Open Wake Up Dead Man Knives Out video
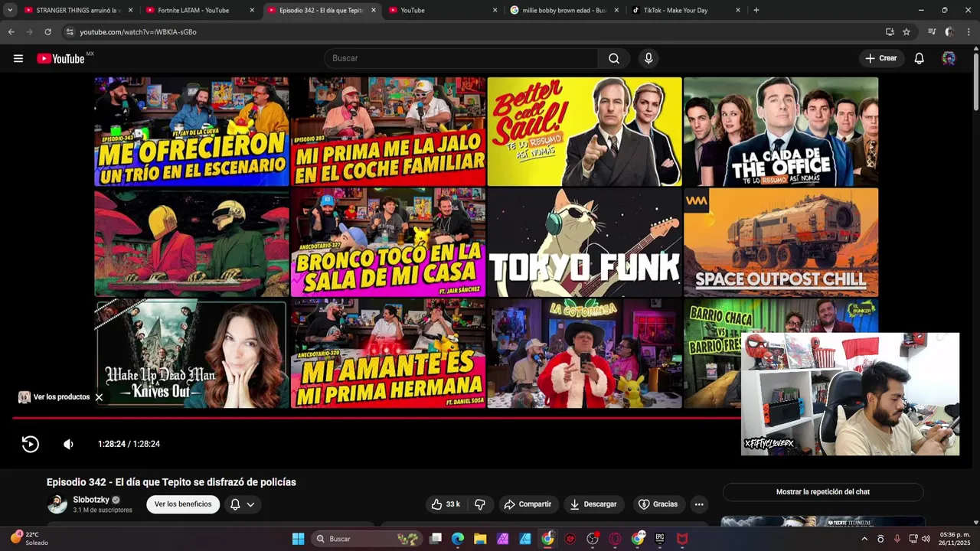Viewport: 980px width, 551px height. (x=191, y=354)
